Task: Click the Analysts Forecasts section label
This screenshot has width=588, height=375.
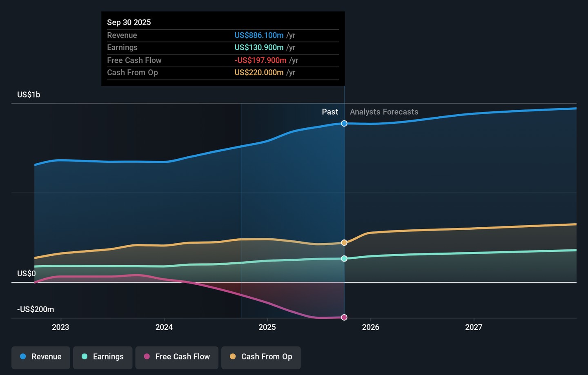Action: tap(384, 112)
